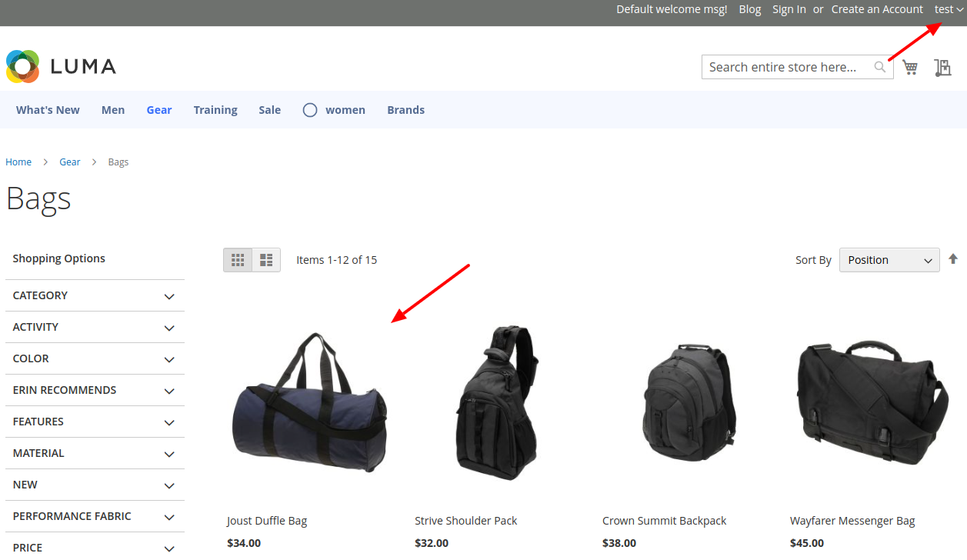This screenshot has height=560, width=967.
Task: Open the Sort By Position dropdown
Action: (x=889, y=260)
